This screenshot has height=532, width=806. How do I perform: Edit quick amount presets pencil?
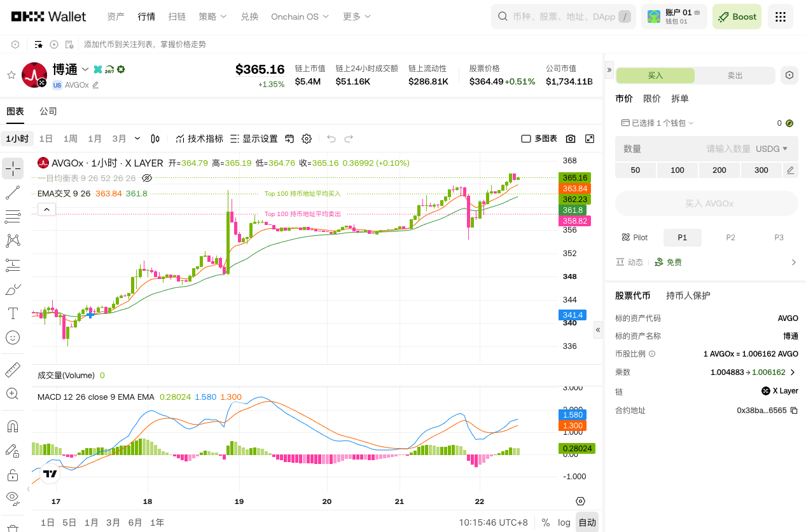(790, 170)
